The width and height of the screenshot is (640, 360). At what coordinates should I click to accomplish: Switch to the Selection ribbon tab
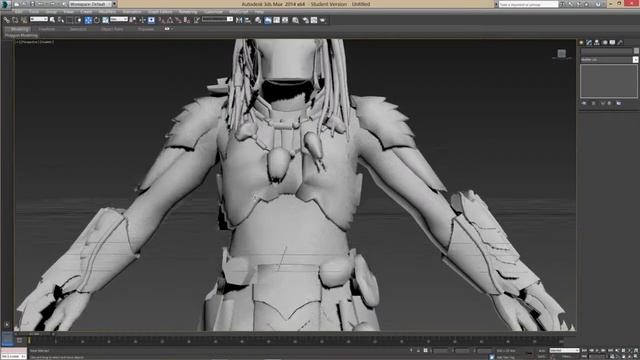click(x=78, y=29)
